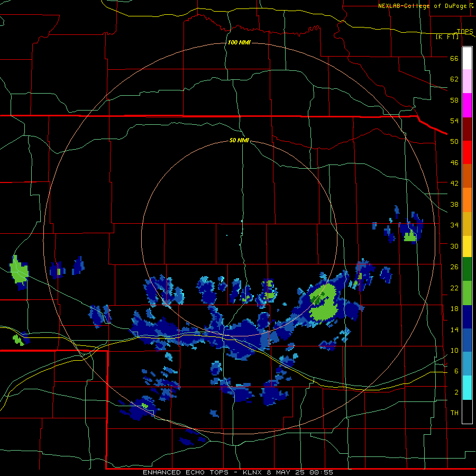
Task: Click the 46 legend value
Action: click(x=454, y=163)
